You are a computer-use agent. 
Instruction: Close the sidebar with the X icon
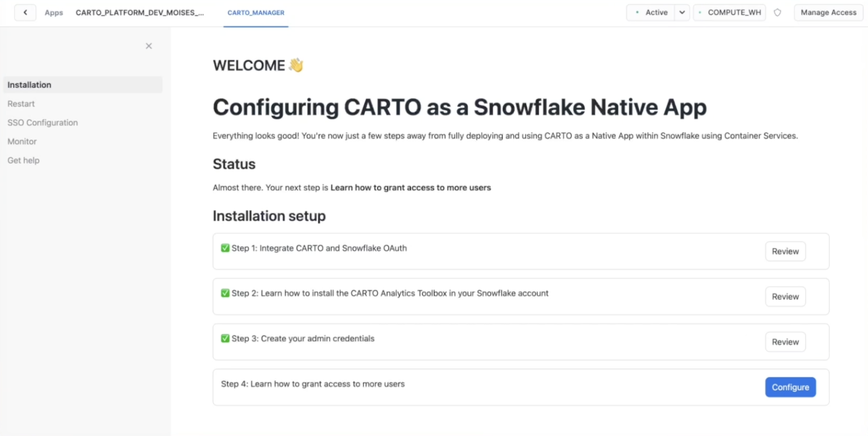coord(149,46)
